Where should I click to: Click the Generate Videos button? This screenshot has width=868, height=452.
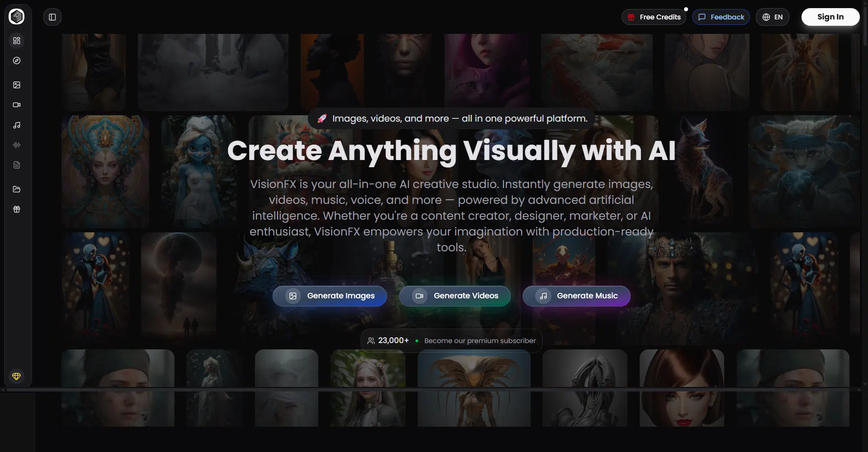point(455,296)
